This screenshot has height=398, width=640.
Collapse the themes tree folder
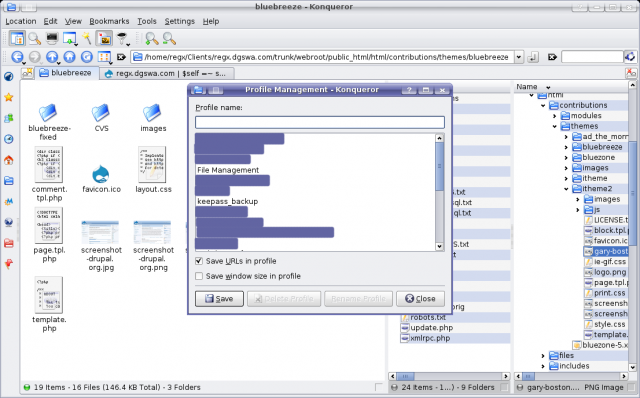click(554, 126)
